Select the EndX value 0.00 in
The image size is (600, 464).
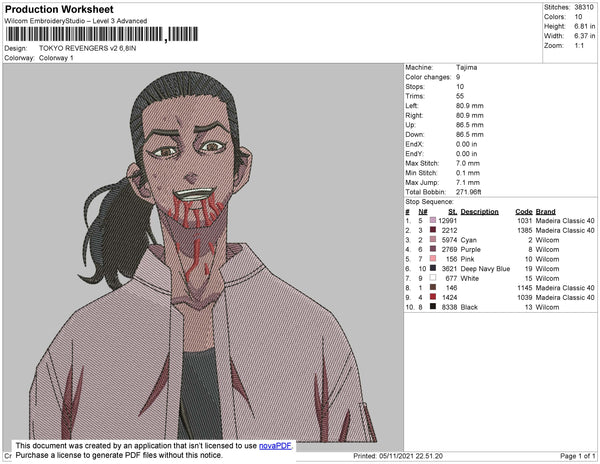click(466, 144)
